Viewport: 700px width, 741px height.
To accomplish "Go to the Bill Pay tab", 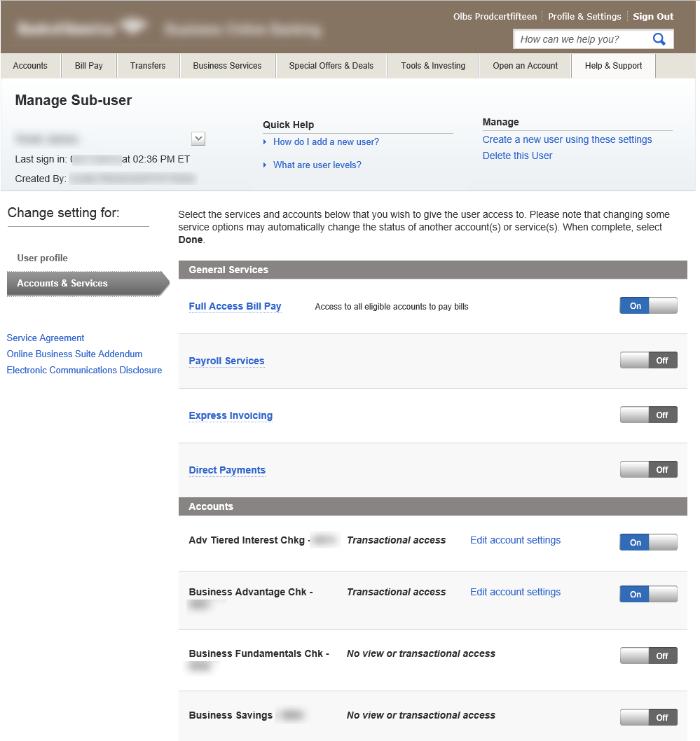I will pyautogui.click(x=89, y=66).
